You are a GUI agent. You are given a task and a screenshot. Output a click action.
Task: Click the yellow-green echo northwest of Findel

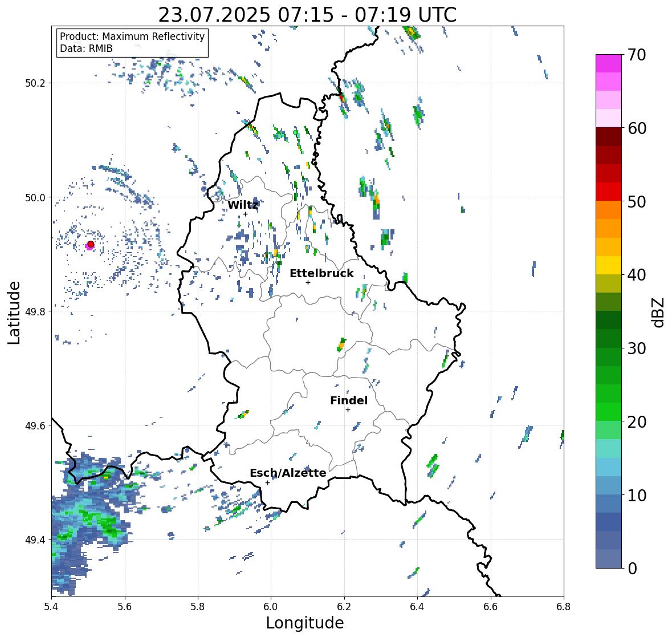coord(341,344)
